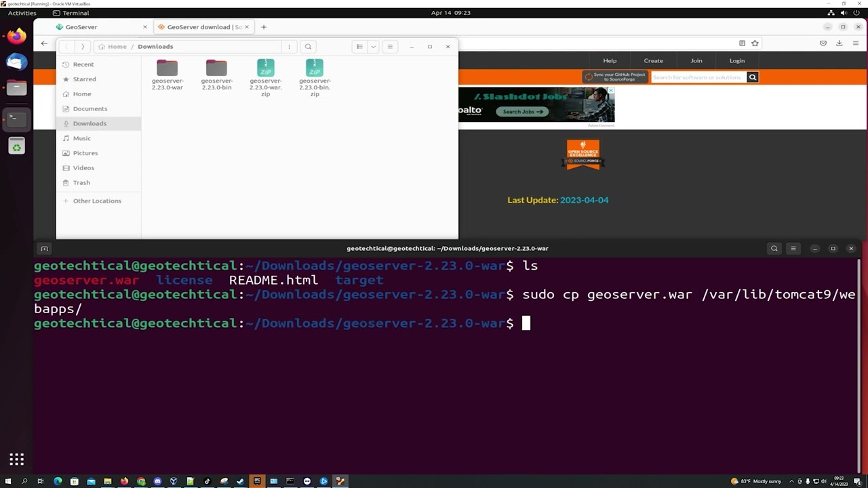
Task: Select Downloads in the Files path bar
Action: click(x=155, y=47)
